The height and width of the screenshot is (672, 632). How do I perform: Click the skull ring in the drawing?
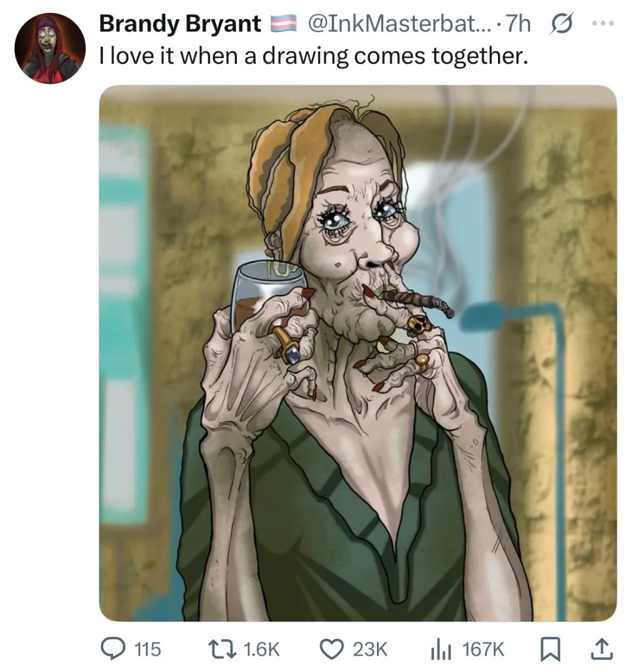coord(419,325)
